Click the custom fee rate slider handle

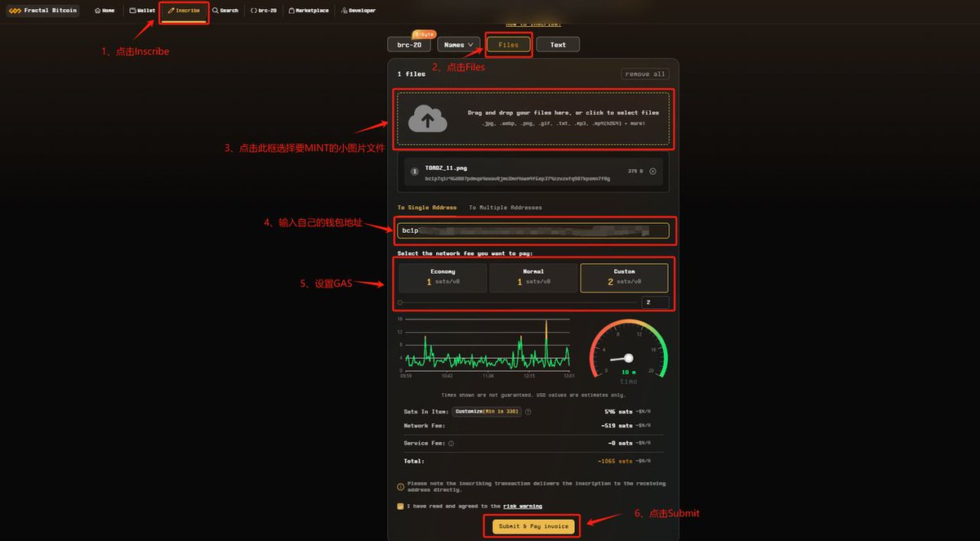click(400, 302)
